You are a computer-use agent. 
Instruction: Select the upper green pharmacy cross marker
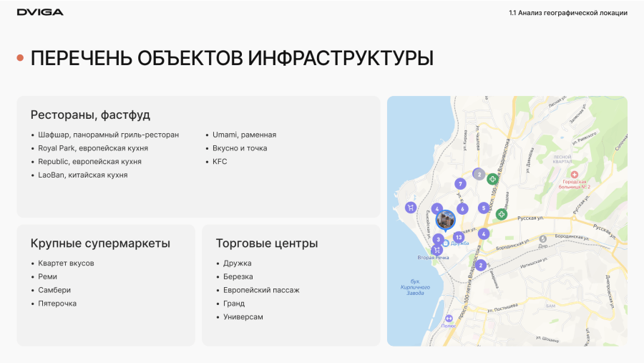[x=492, y=179]
